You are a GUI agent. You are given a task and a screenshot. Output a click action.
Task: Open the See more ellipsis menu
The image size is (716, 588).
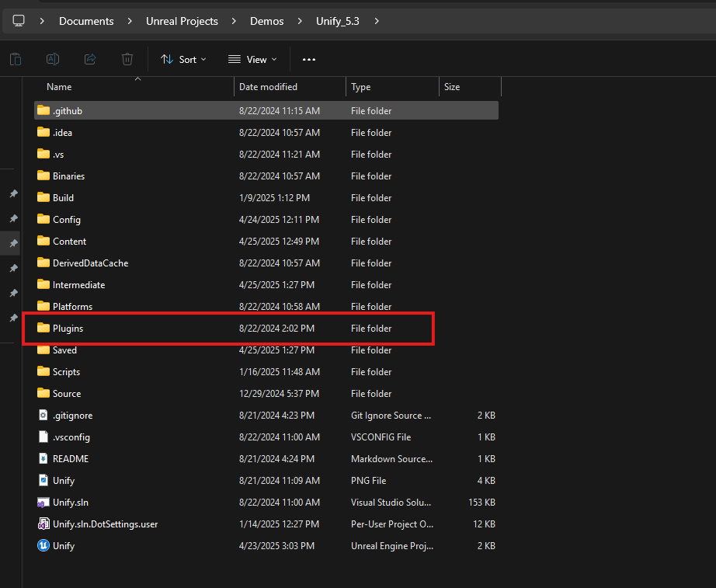point(309,59)
